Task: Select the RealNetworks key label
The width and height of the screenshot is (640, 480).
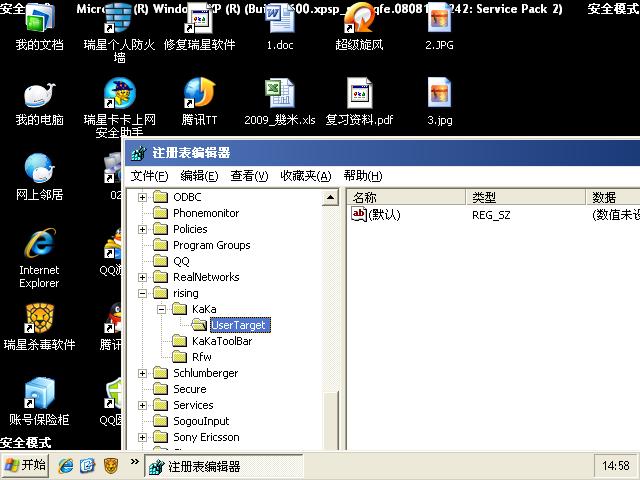Action: pyautogui.click(x=206, y=277)
